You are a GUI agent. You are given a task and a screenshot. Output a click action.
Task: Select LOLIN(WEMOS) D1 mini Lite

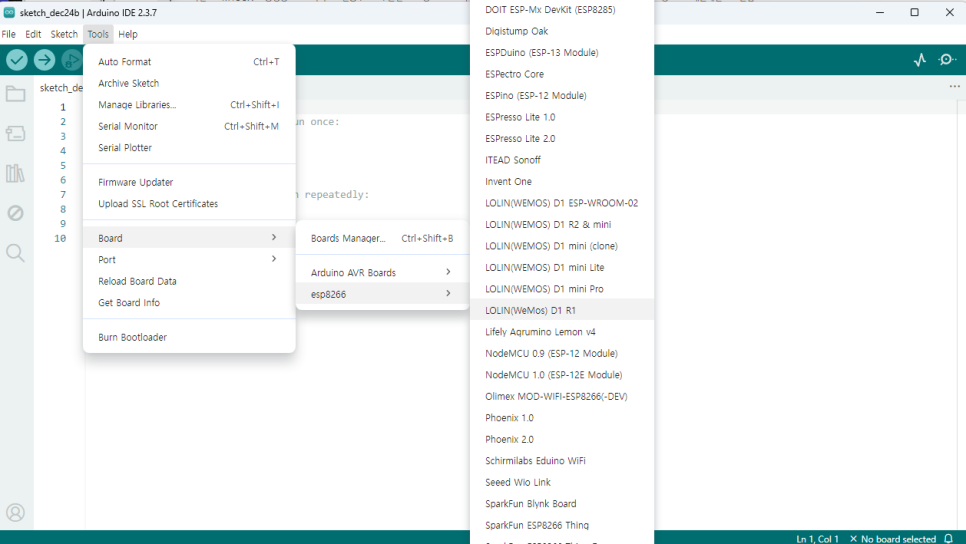562,268
